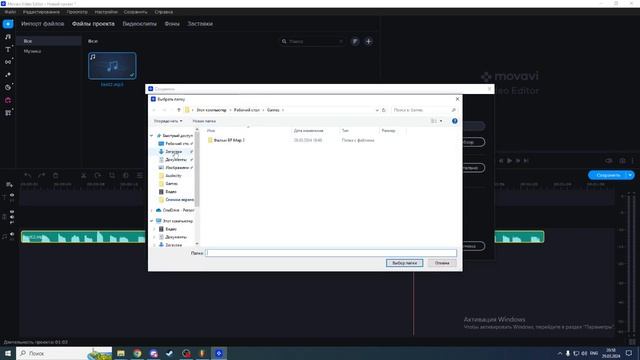Click the Split scissors icon on timeline toolbar
Image resolution: width=640 pixels, height=360 pixels.
click(x=84, y=176)
